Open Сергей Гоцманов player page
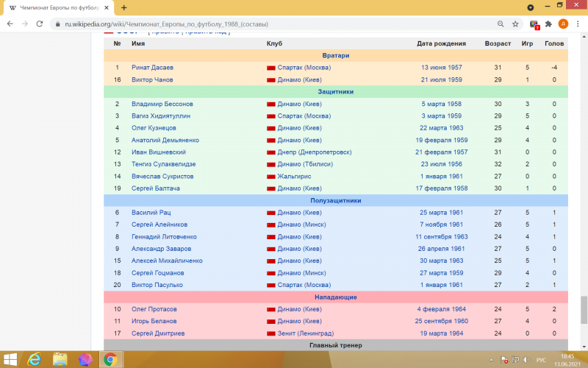 (157, 273)
